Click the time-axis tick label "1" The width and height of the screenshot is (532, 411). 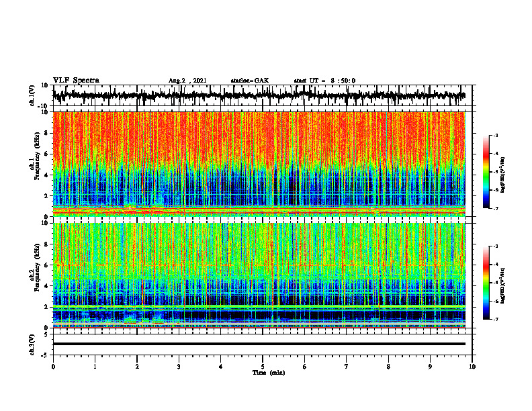95,367
